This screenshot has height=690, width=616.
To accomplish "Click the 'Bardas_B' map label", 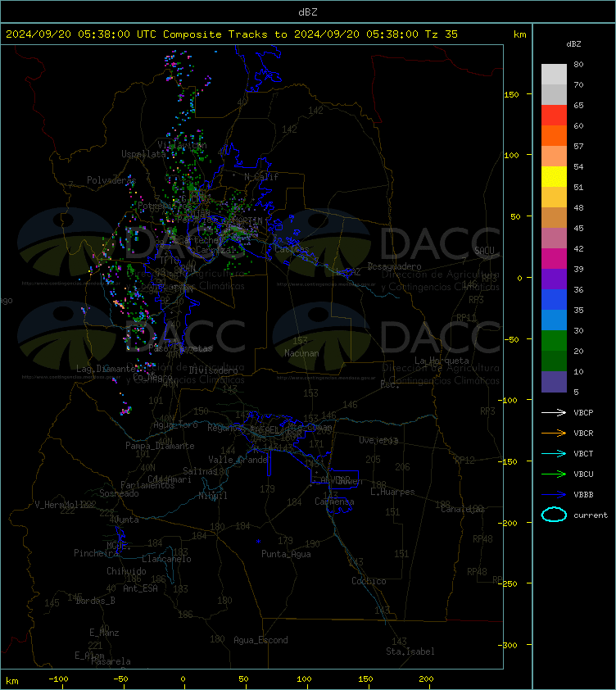I will (95, 601).
